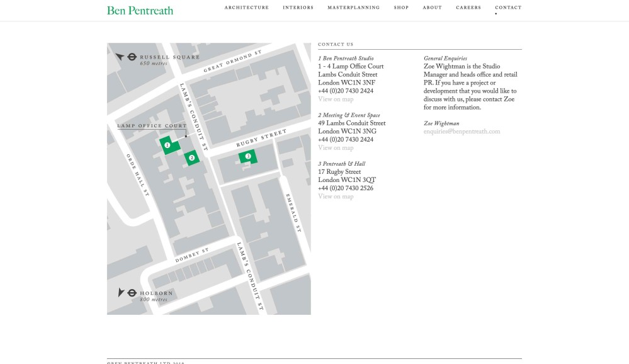Image resolution: width=629 pixels, height=364 pixels.
Task: Select the Contact nav item
Action: pyautogui.click(x=508, y=8)
